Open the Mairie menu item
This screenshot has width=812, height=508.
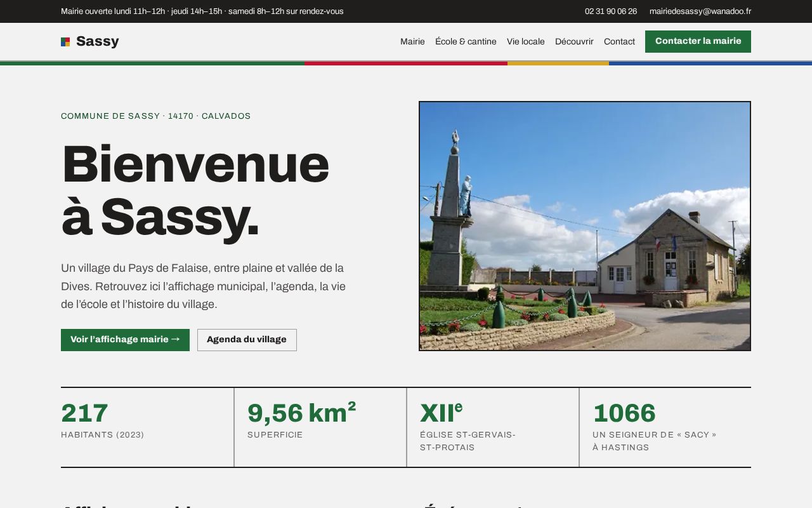pos(412,41)
